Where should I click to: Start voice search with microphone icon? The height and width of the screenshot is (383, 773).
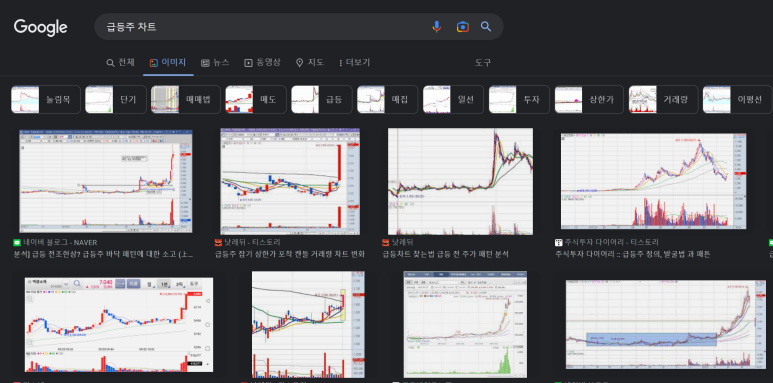click(436, 27)
